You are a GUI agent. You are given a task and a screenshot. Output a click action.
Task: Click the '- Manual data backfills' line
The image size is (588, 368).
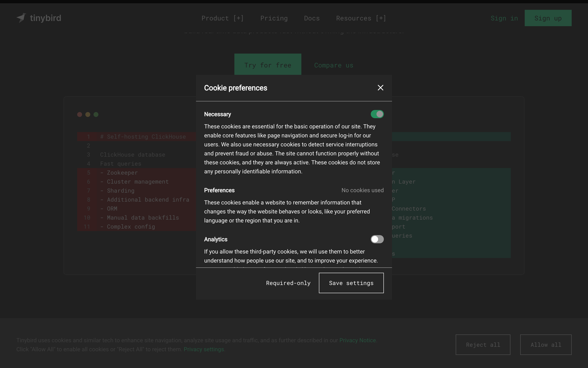(139, 218)
